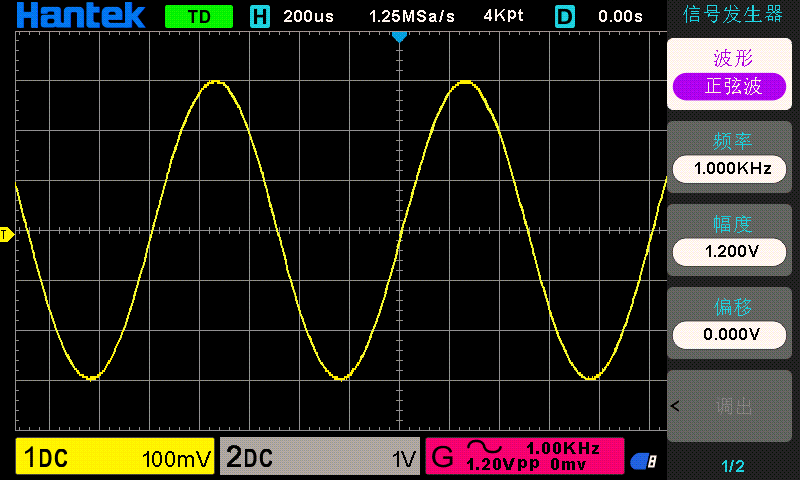Switch menu page using 1/2 indicator

point(733,466)
